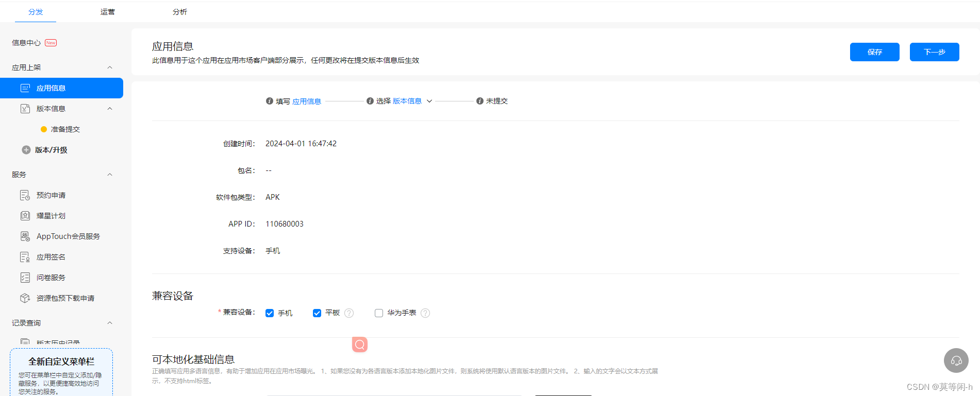Click the 版本信息 sidebar icon
This screenshot has height=396, width=980.
point(25,109)
